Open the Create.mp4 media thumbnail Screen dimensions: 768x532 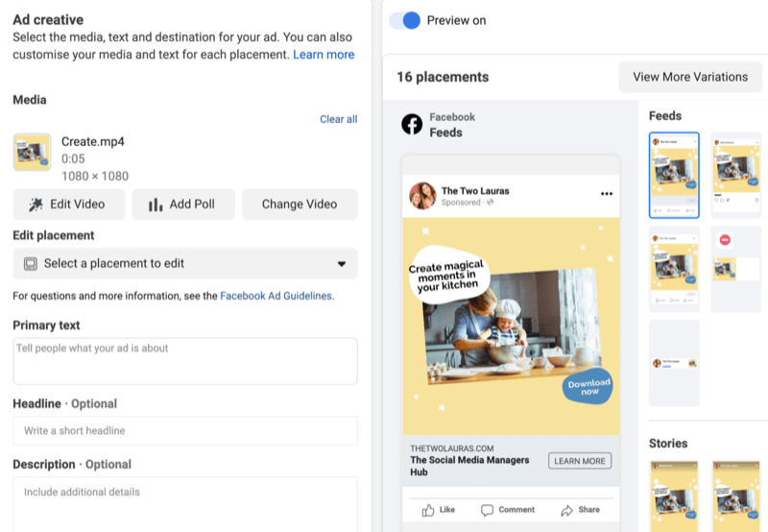tap(32, 152)
